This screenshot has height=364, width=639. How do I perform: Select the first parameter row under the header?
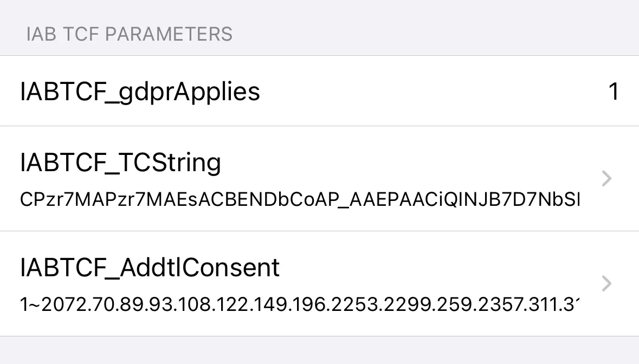click(x=320, y=91)
